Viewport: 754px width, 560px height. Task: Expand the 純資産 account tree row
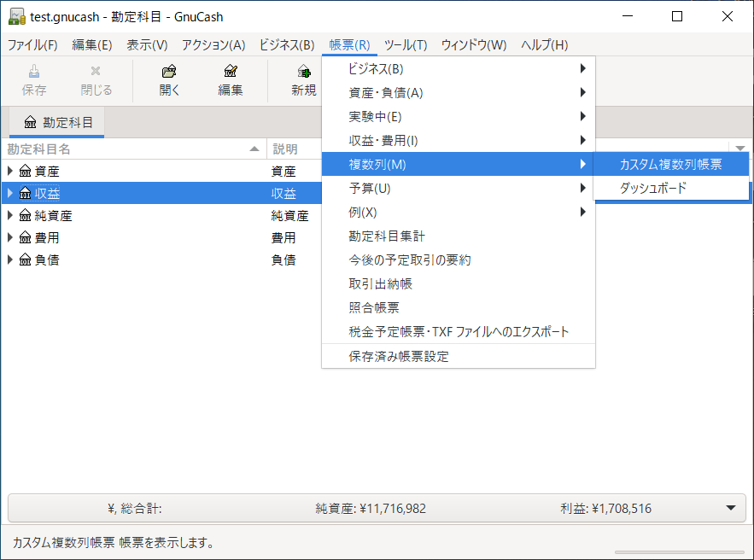click(9, 215)
